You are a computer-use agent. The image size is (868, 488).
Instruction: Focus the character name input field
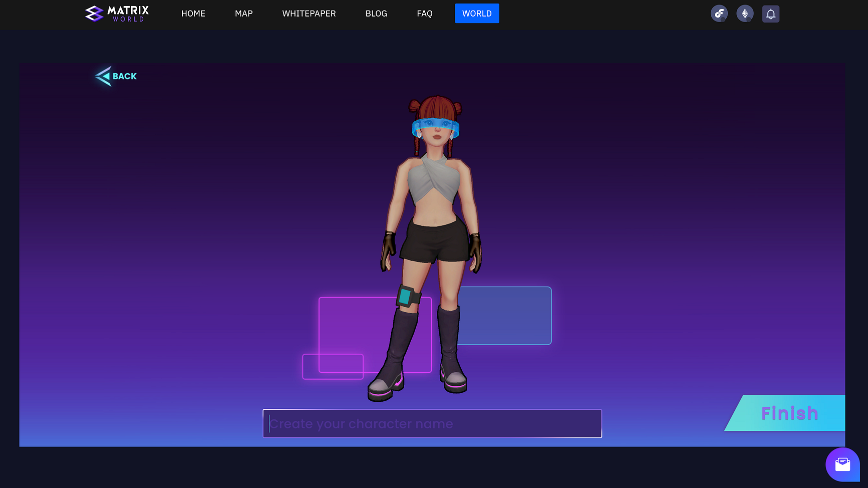432,423
